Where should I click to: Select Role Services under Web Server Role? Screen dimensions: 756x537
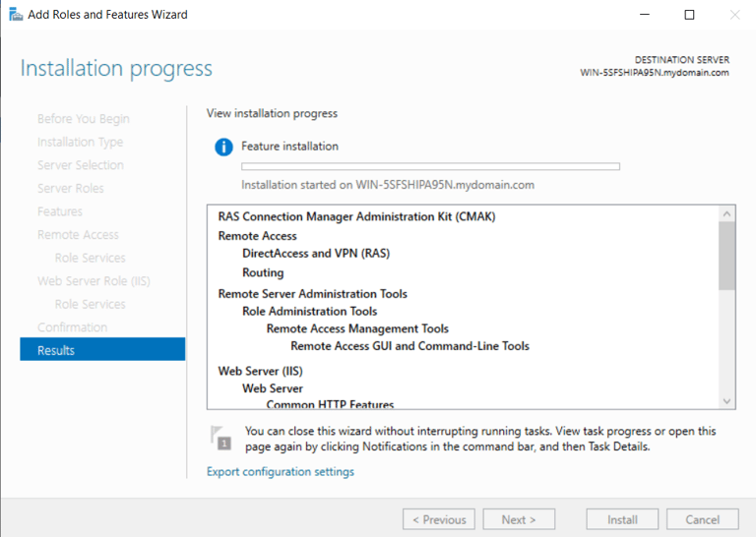pyautogui.click(x=91, y=304)
